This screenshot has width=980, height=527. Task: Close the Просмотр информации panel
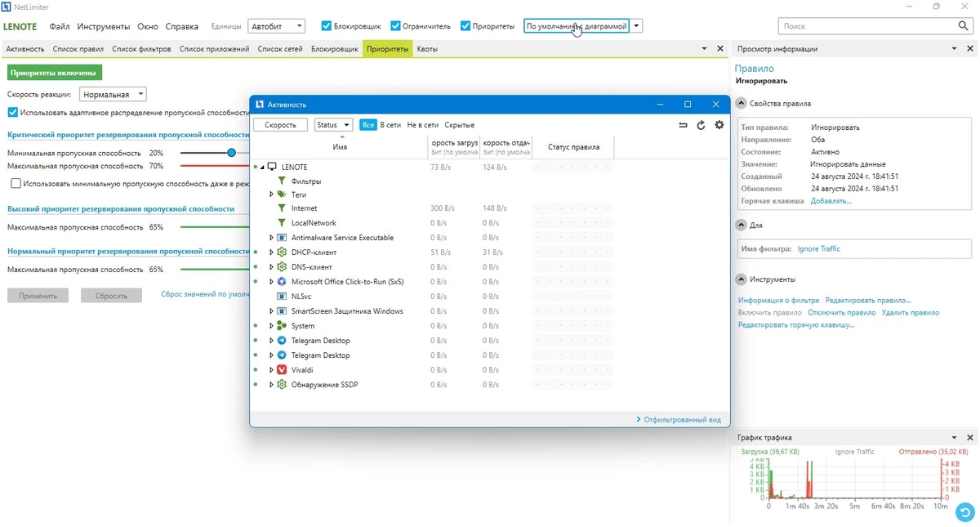970,49
